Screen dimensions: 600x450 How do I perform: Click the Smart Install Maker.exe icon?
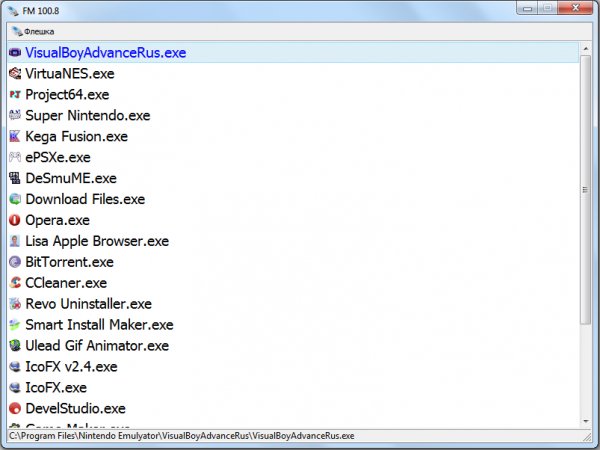(15, 324)
